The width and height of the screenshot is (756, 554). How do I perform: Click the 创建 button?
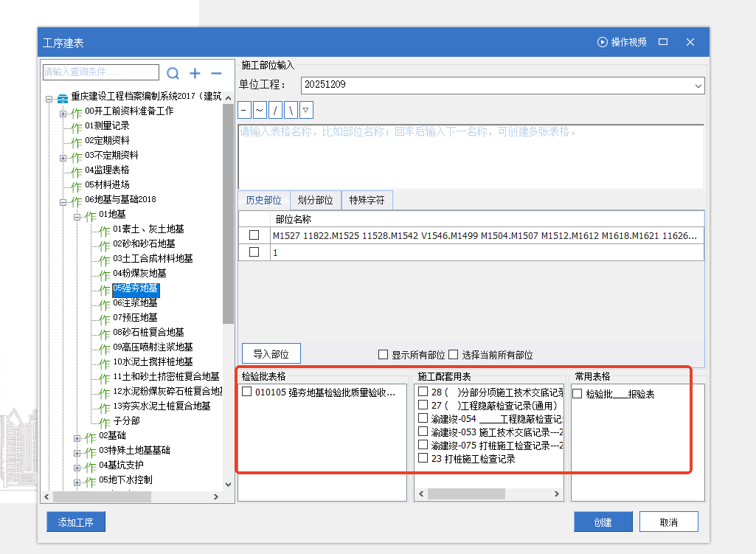(x=603, y=522)
